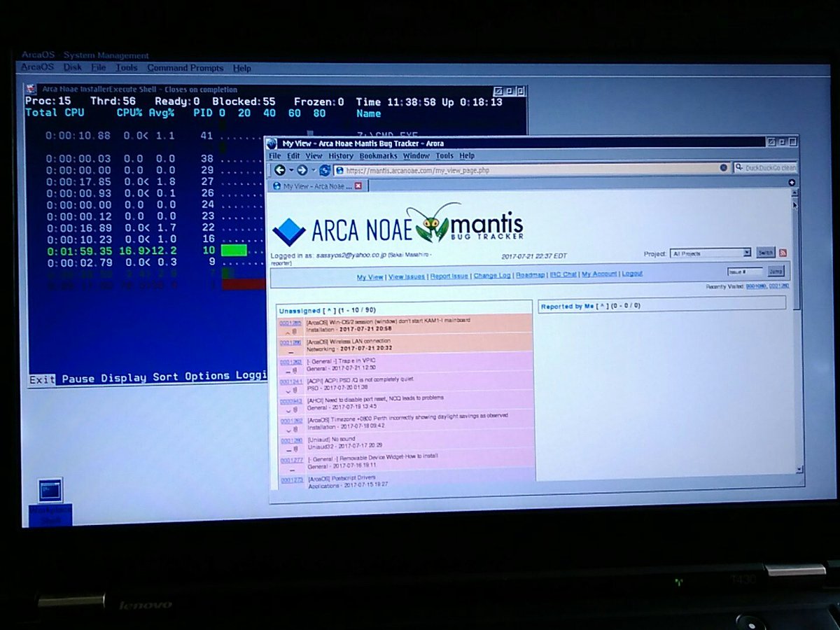Open Arora's File menu

[274, 155]
